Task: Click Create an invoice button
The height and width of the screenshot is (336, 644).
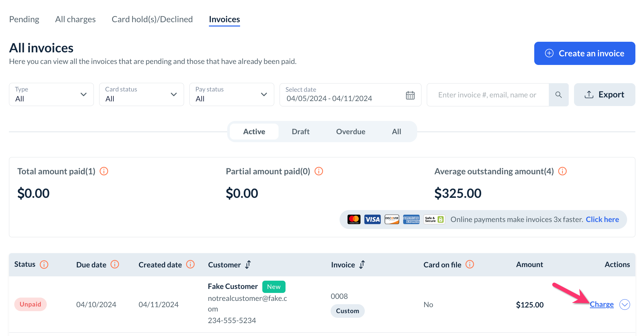Action: (x=585, y=53)
